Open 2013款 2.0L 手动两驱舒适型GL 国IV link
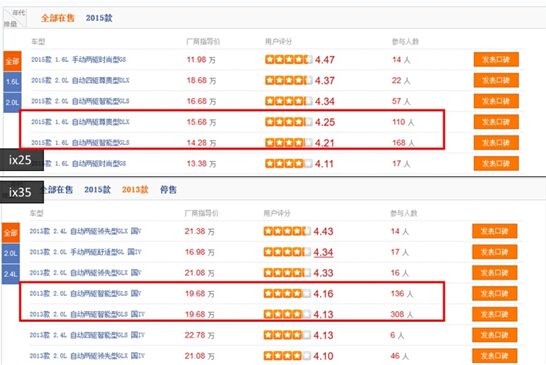Viewport: 546px width, 365px height. (85, 252)
